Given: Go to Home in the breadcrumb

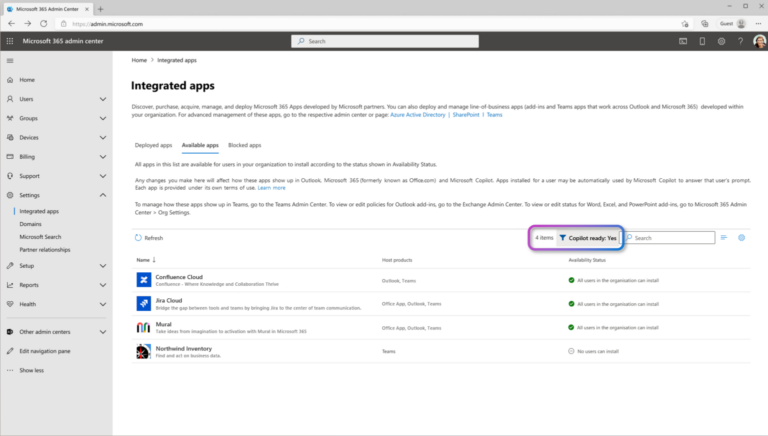Looking at the screenshot, I should coord(139,60).
